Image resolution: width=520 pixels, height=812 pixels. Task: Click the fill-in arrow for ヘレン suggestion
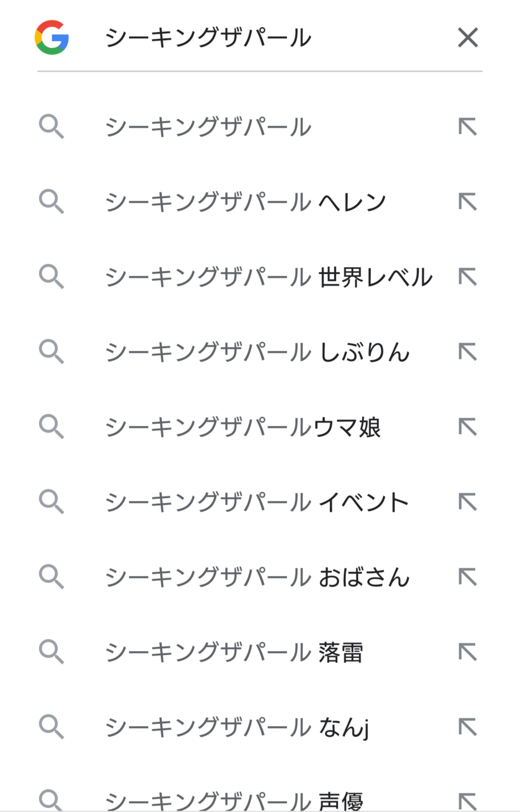click(x=468, y=202)
